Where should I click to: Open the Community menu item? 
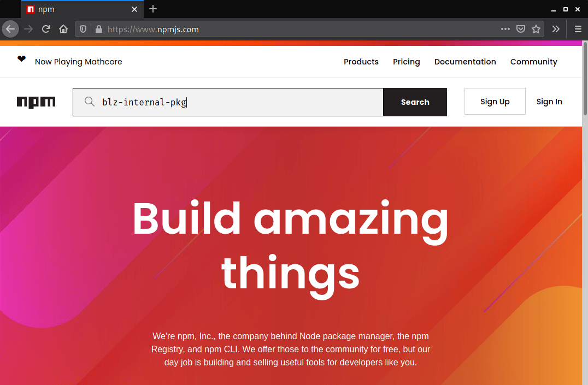pos(533,62)
